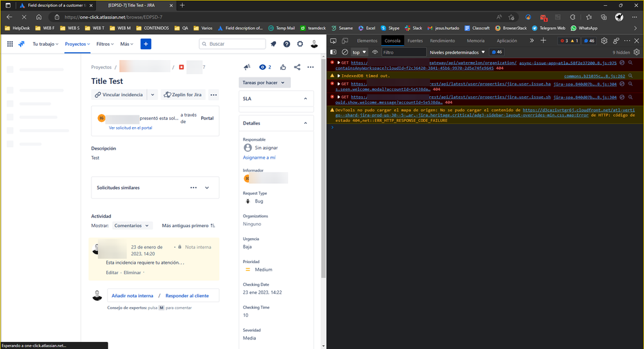644x349 pixels.
Task: Toggle device emulation in DevTools
Action: pyautogui.click(x=345, y=41)
